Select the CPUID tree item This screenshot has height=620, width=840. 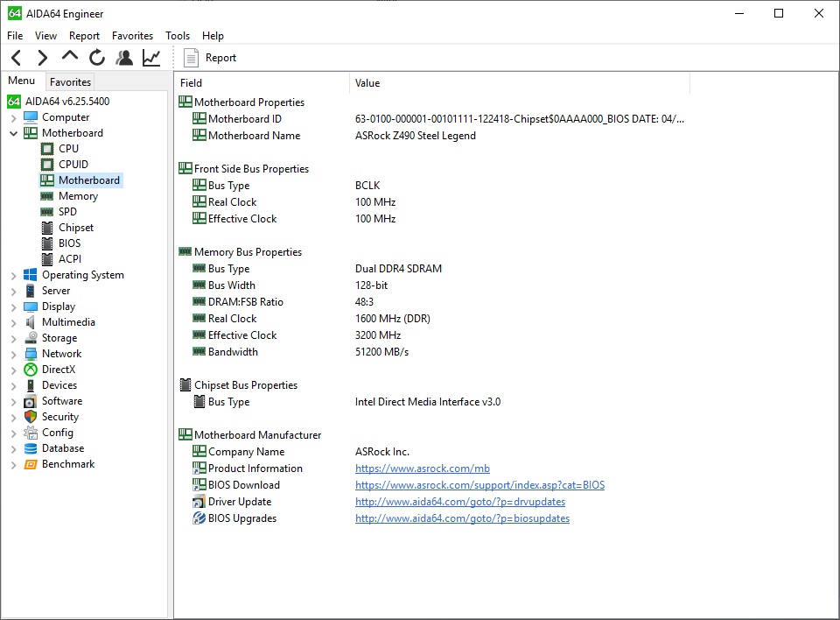[73, 164]
